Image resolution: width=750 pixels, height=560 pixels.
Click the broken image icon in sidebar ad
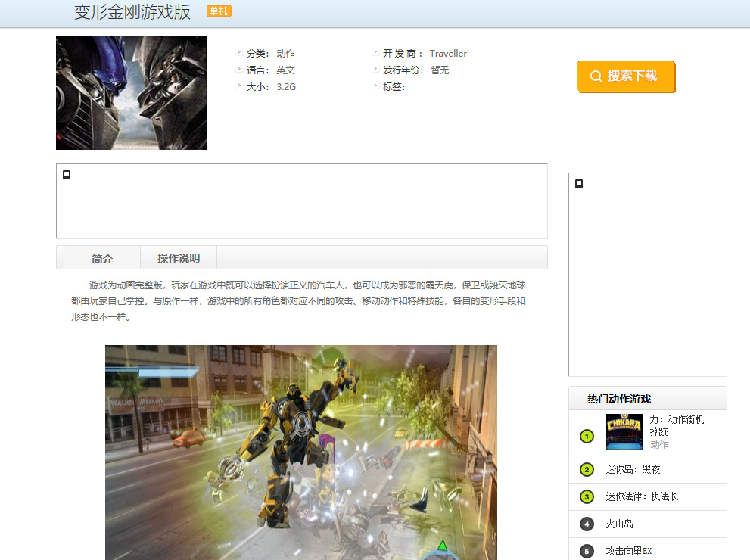pyautogui.click(x=579, y=184)
